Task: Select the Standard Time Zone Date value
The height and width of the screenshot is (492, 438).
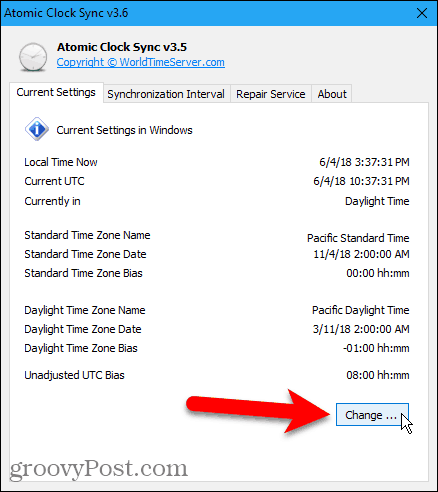Action: 361,254
